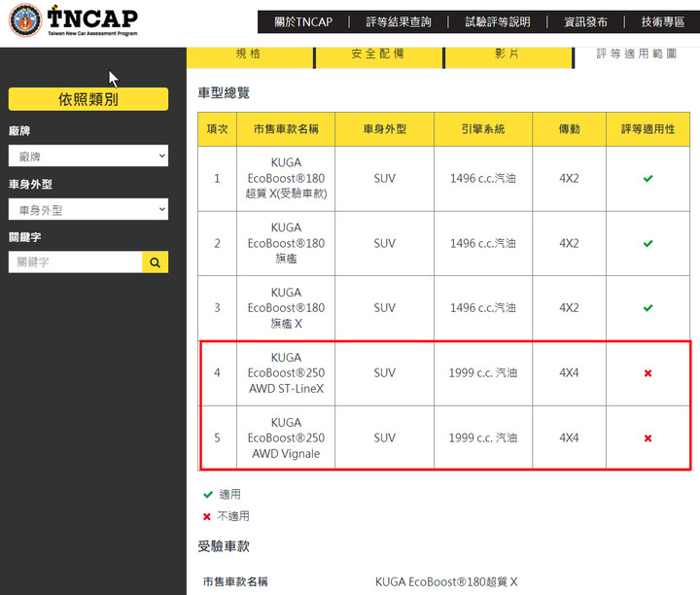Click the 車型總覽 heading
This screenshot has height=595, width=700.
coord(224,92)
